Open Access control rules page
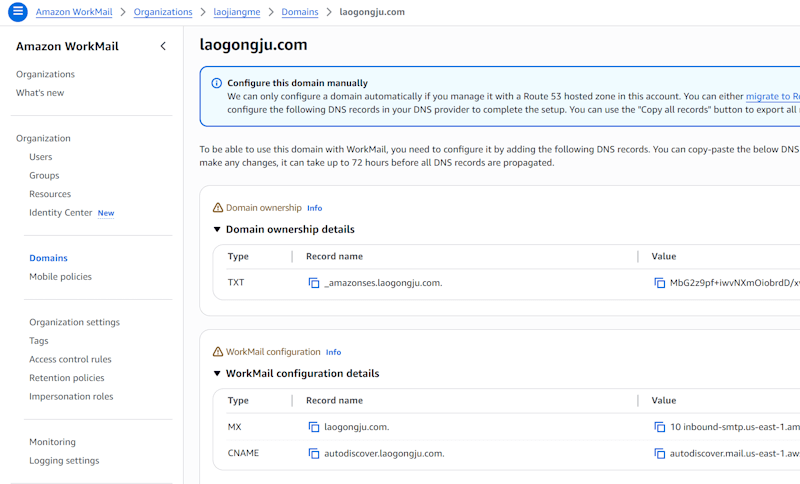 70,359
